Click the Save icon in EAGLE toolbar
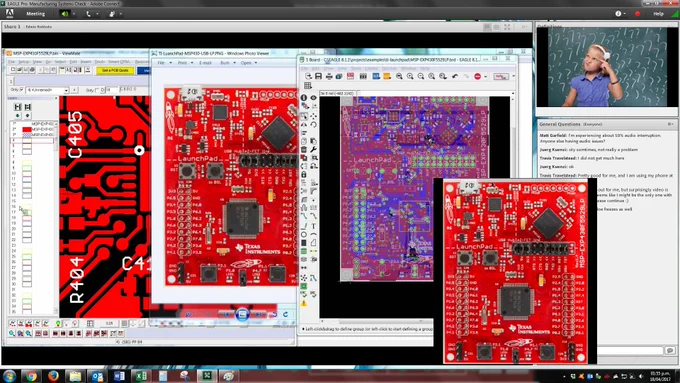 coord(318,76)
